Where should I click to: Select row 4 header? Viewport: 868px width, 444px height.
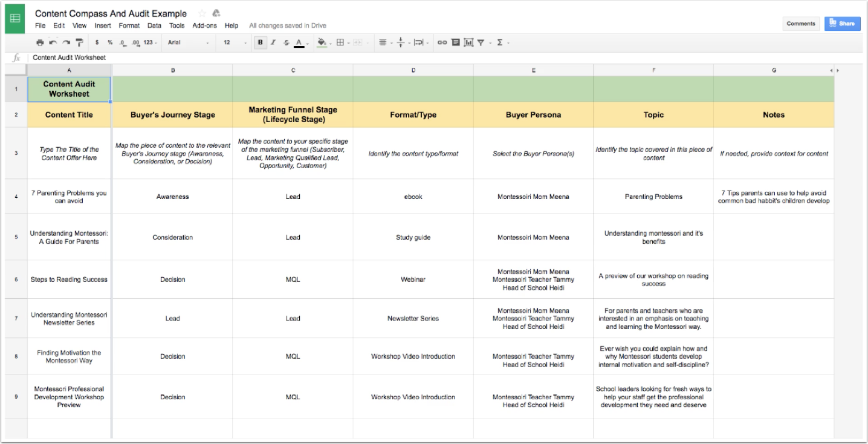[x=16, y=197]
